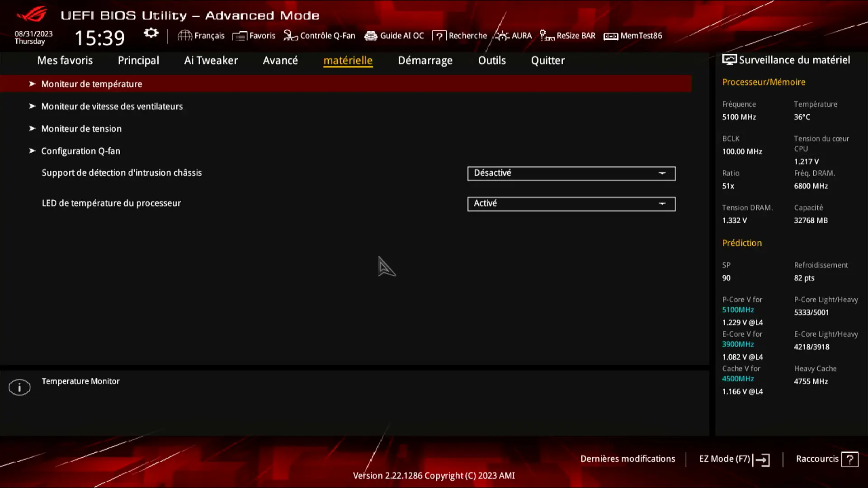Switch to Ai Tweaker tab
This screenshot has height=488, width=868.
coord(211,60)
